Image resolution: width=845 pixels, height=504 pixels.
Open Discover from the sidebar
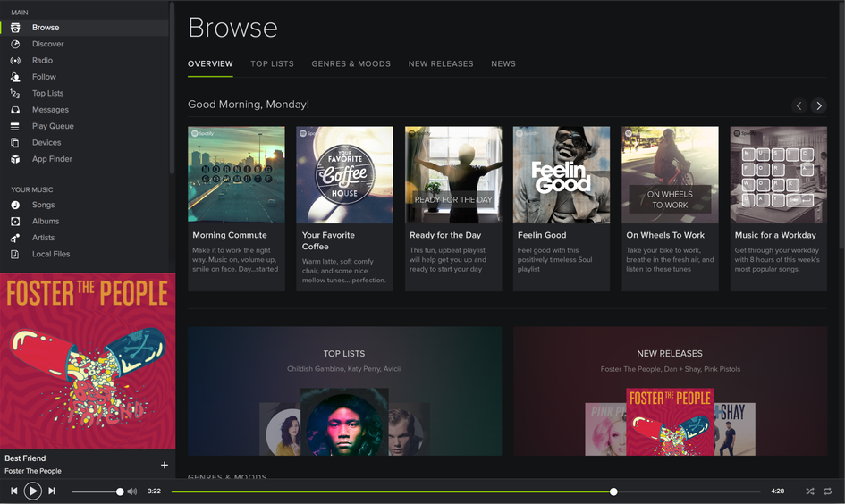coord(47,44)
